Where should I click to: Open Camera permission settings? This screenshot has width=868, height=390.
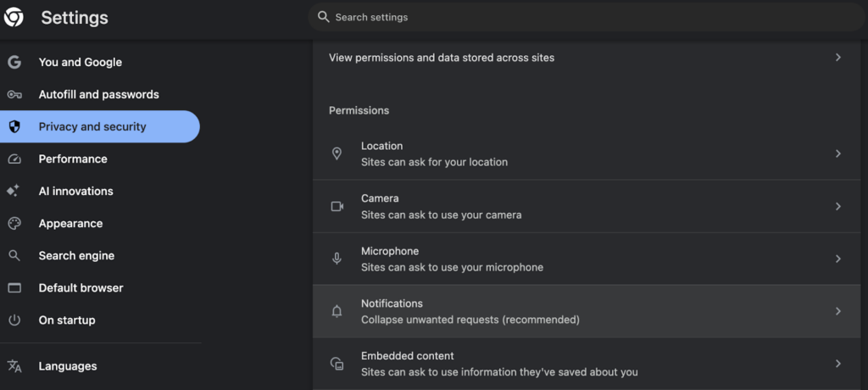[x=587, y=206]
